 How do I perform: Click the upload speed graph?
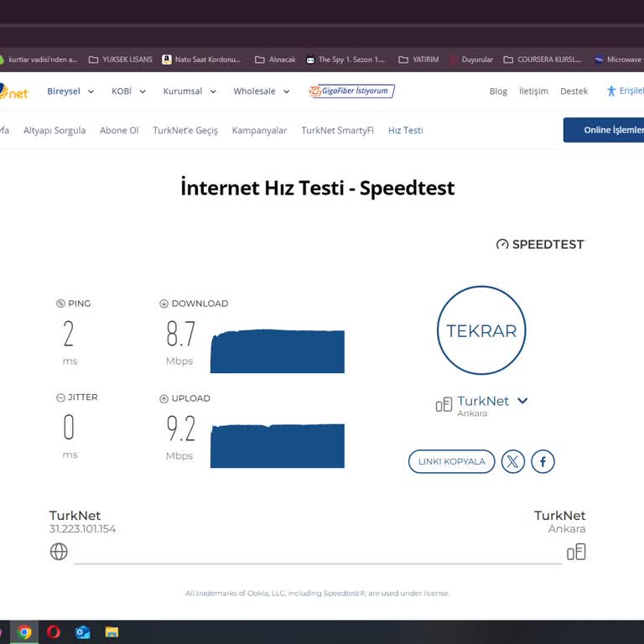click(x=278, y=445)
